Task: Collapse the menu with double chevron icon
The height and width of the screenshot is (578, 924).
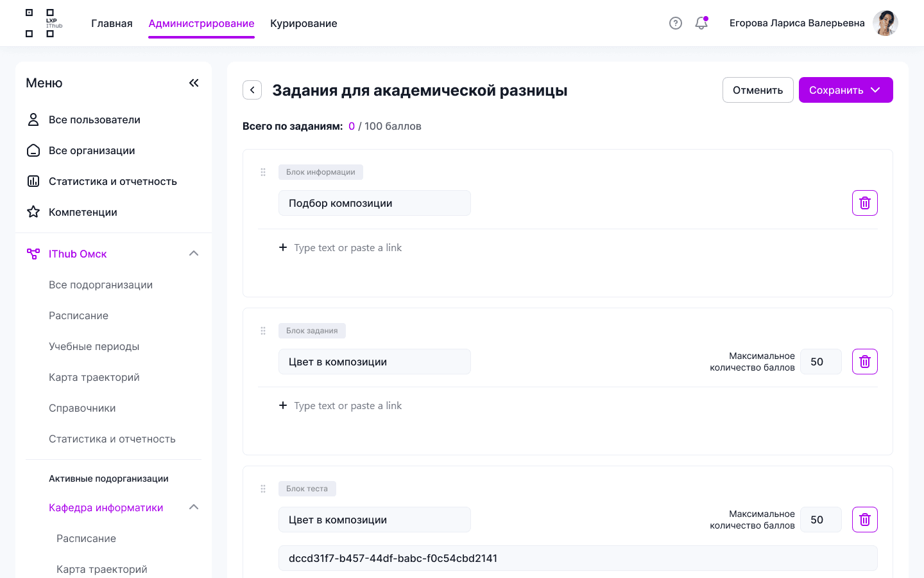Action: click(x=194, y=83)
